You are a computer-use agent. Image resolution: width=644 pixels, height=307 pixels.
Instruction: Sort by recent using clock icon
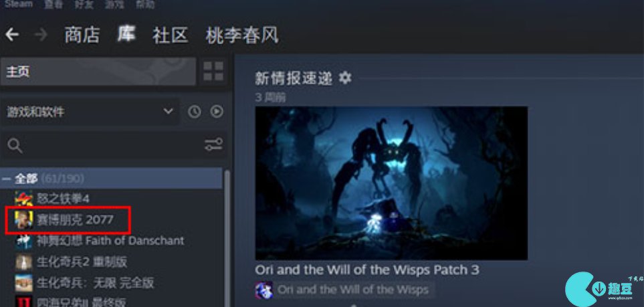pos(194,112)
